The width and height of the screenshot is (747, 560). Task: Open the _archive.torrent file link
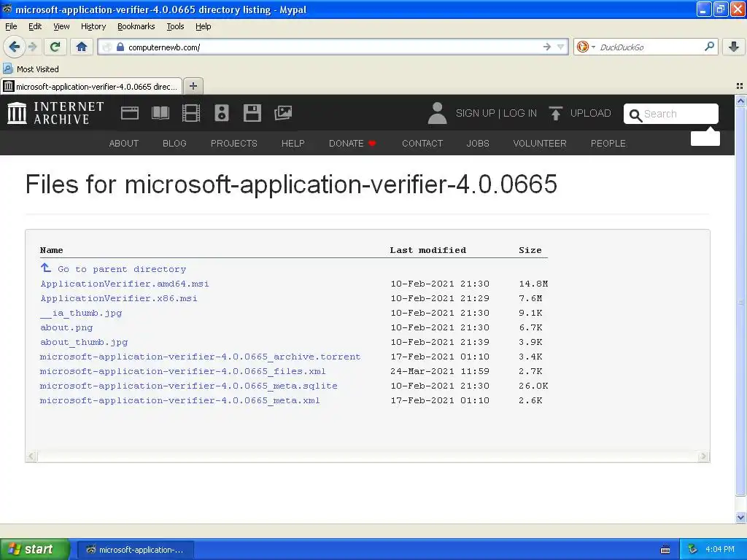[200, 357]
